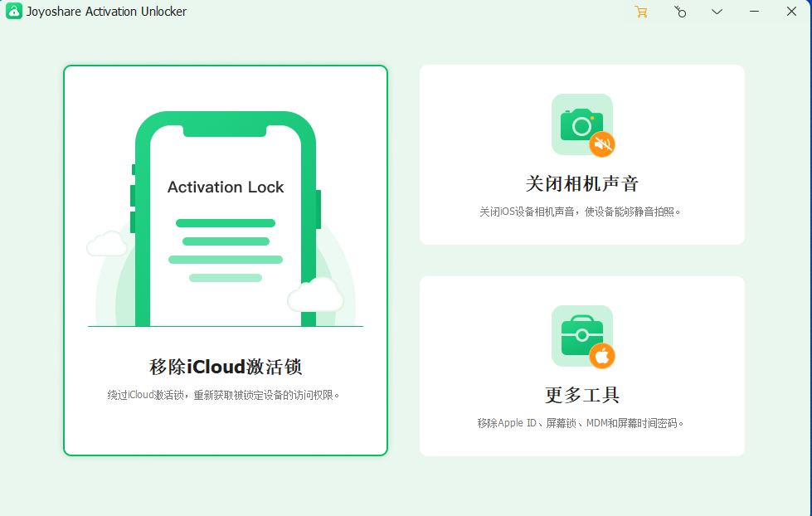This screenshot has width=812, height=516.
Task: Minimize the Joyoshare window
Action: [754, 12]
